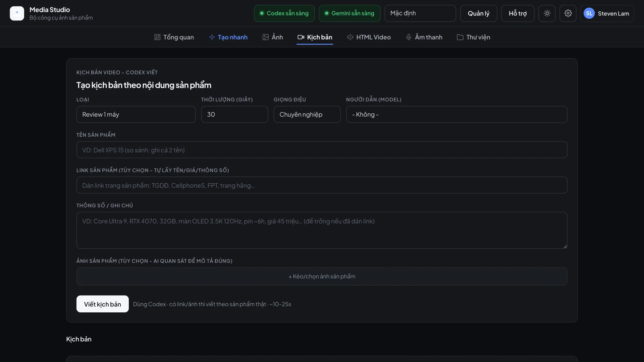Click the Tổng quan grid icon
Viewport: 644px width, 362px height.
(157, 37)
